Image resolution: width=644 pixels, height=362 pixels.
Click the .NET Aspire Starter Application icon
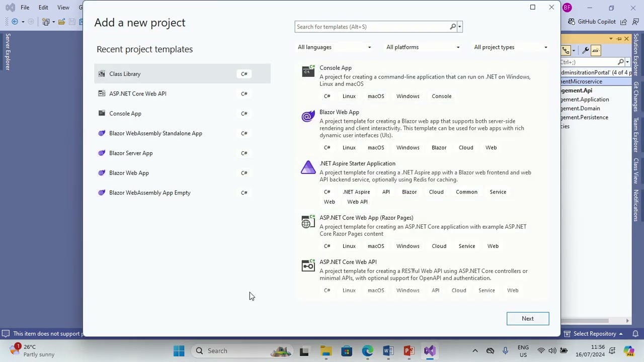(x=308, y=167)
